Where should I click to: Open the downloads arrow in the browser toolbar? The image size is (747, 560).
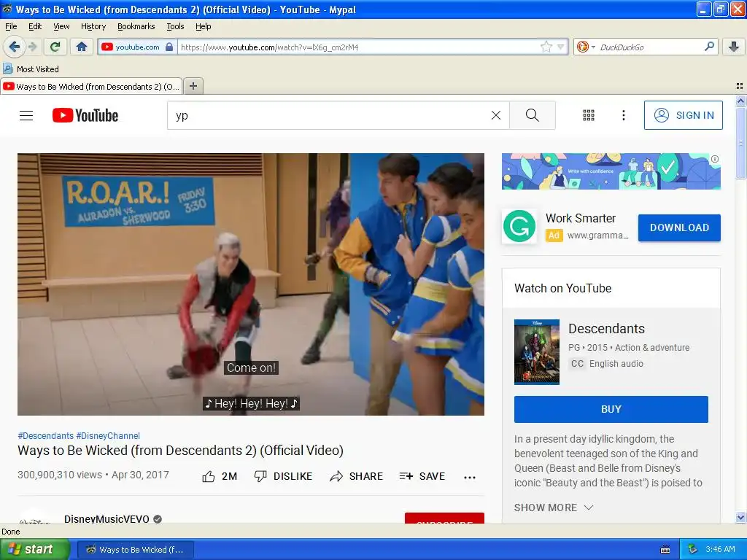click(x=734, y=47)
